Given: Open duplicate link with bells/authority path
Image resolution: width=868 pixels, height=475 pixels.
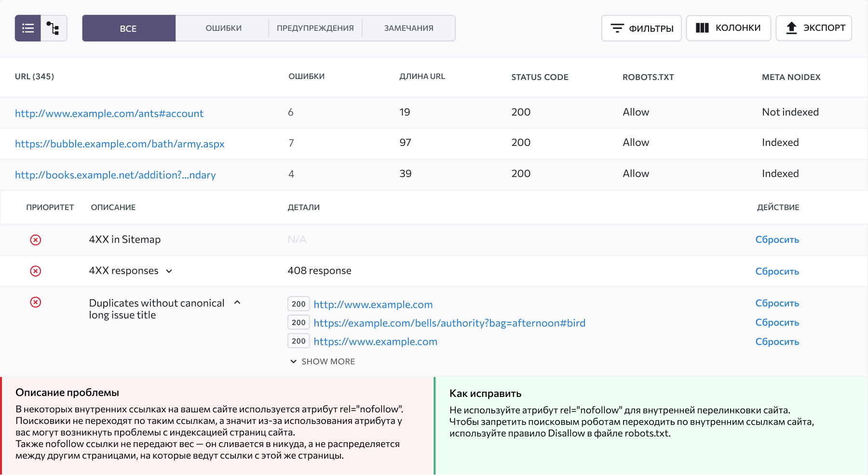Looking at the screenshot, I should tap(449, 323).
